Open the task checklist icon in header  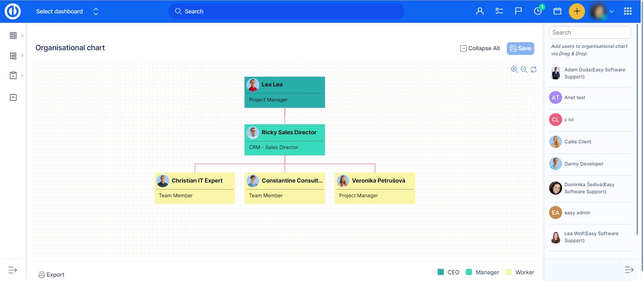(499, 11)
